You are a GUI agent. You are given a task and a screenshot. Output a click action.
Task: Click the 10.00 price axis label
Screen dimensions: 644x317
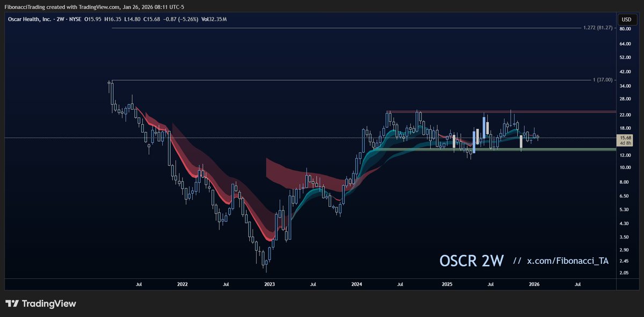point(625,167)
